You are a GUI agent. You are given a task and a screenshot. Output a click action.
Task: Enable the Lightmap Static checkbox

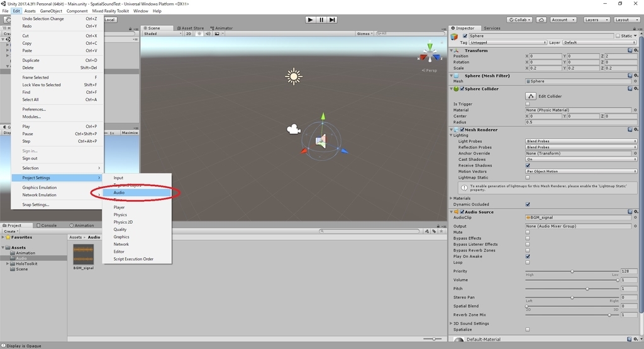point(528,178)
